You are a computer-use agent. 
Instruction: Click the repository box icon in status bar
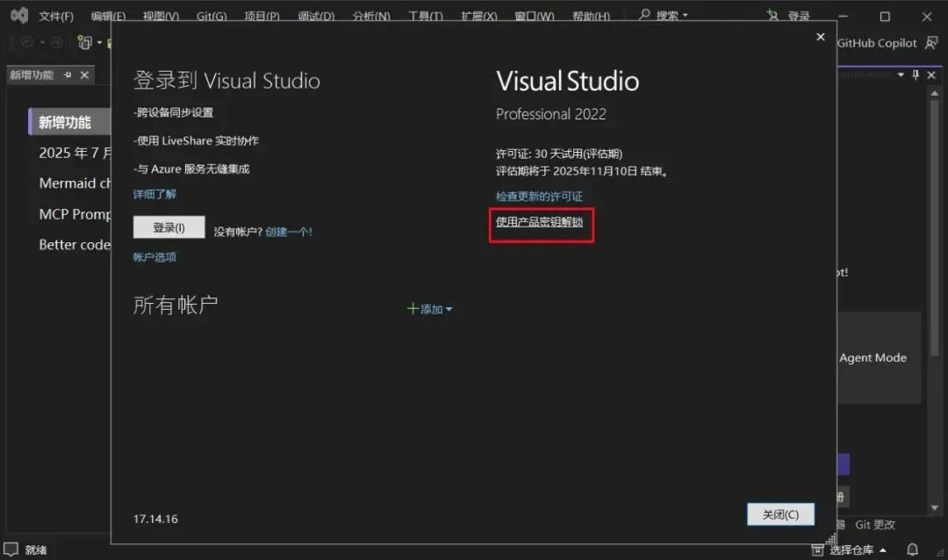[x=817, y=549]
